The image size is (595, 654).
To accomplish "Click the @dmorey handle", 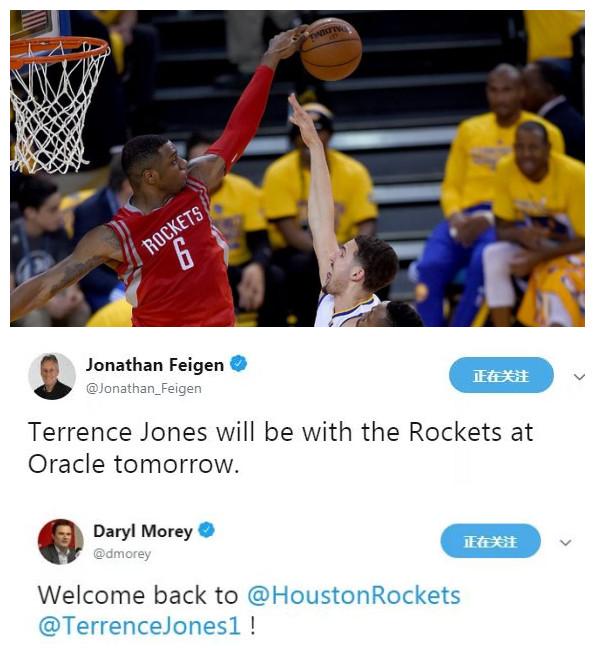I will [x=122, y=554].
